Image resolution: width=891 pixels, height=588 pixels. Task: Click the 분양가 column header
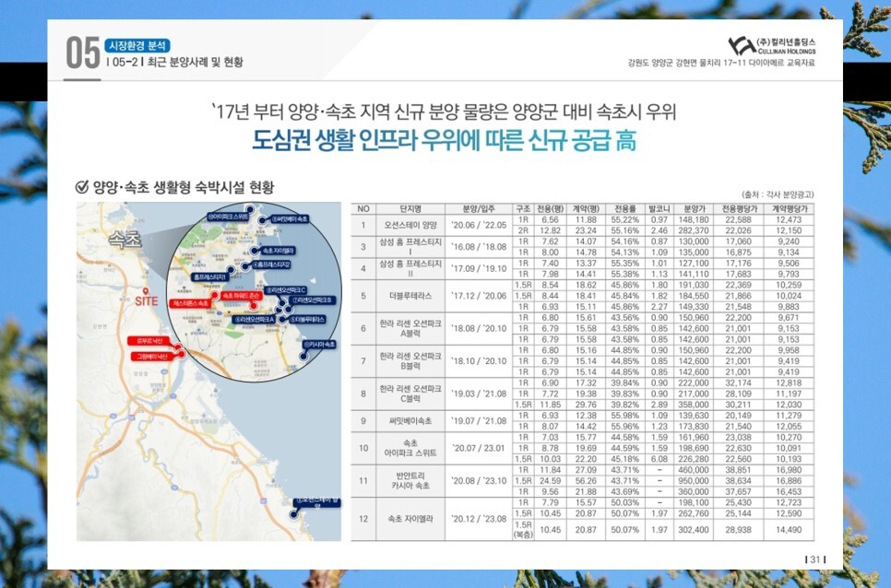pos(694,209)
